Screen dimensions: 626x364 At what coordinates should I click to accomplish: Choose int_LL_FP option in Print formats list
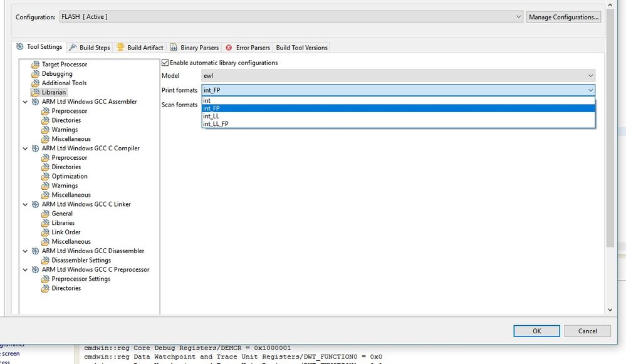399,123
